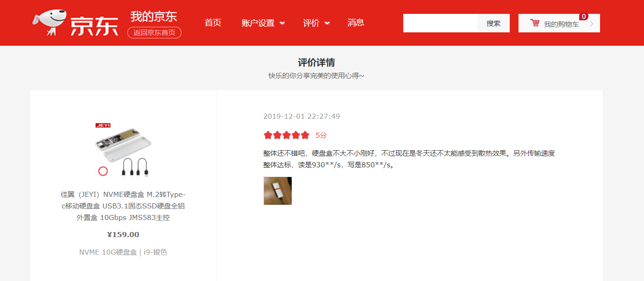Focus the search input field
The image size is (644, 281).
click(440, 23)
